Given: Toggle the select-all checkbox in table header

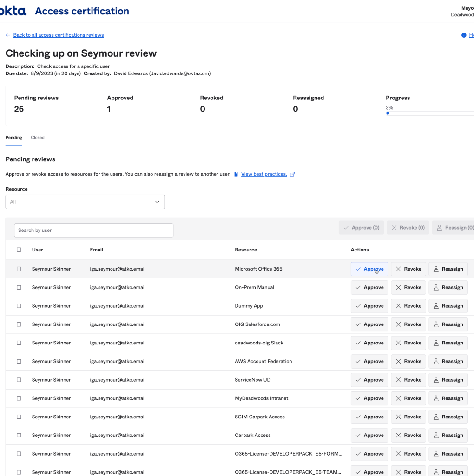Looking at the screenshot, I should coord(19,250).
